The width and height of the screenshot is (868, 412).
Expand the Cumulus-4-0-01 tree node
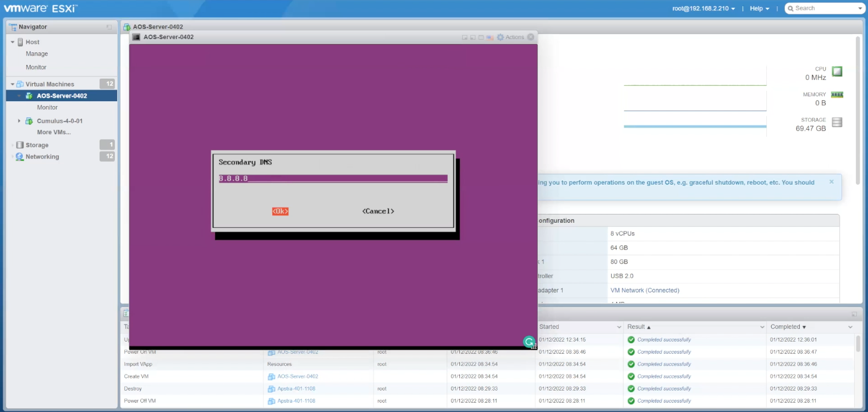[19, 121]
